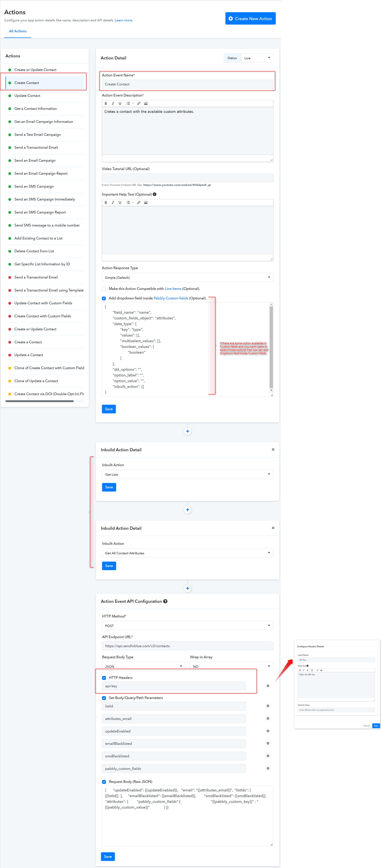The height and width of the screenshot is (868, 381).
Task: Click link icon in Important Help Text toolbar
Action: tap(139, 203)
